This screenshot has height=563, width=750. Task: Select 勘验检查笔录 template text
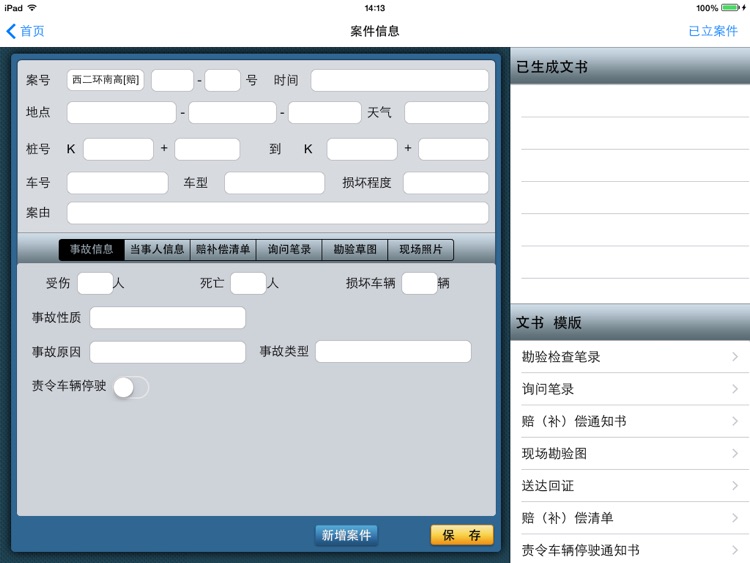[x=561, y=357]
